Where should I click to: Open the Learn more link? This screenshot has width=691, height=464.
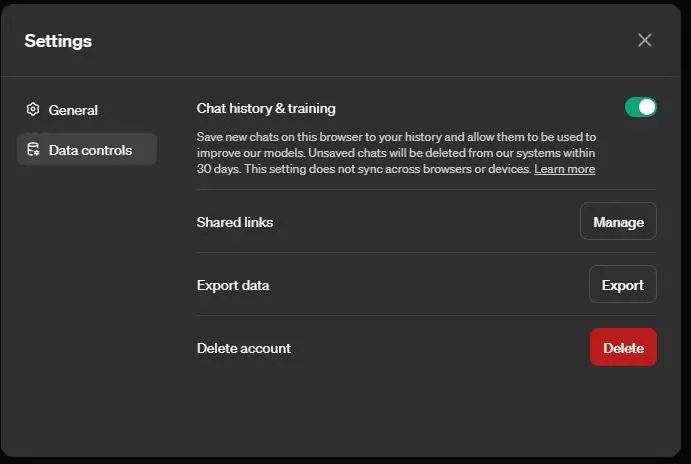click(x=564, y=170)
